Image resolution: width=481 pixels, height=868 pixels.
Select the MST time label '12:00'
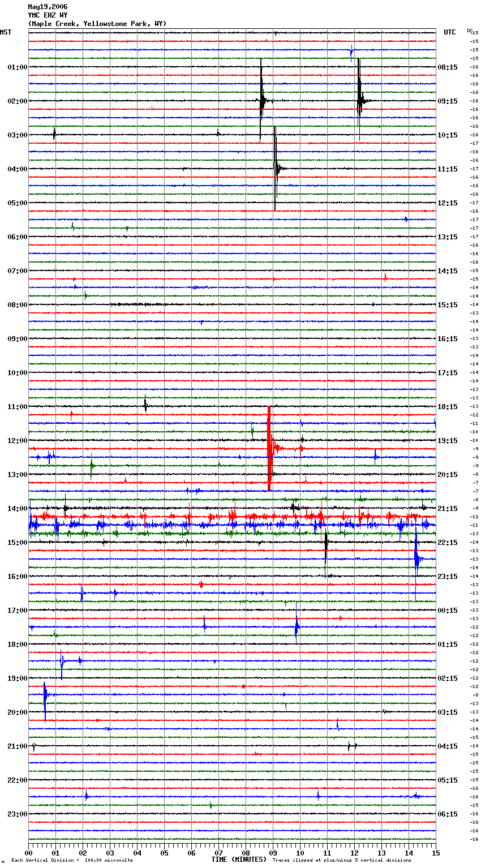click(18, 441)
